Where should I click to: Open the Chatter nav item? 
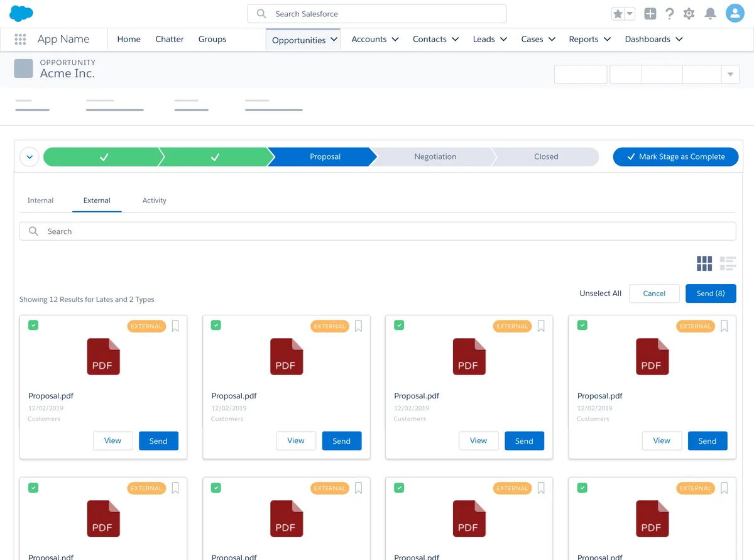tap(170, 39)
